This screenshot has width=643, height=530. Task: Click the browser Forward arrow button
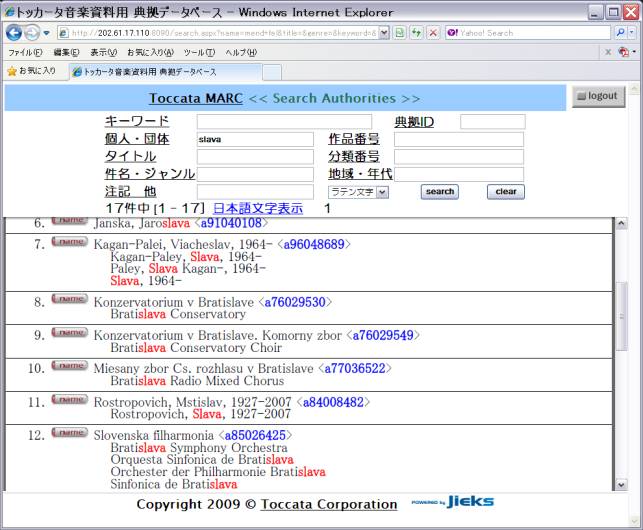[32, 33]
